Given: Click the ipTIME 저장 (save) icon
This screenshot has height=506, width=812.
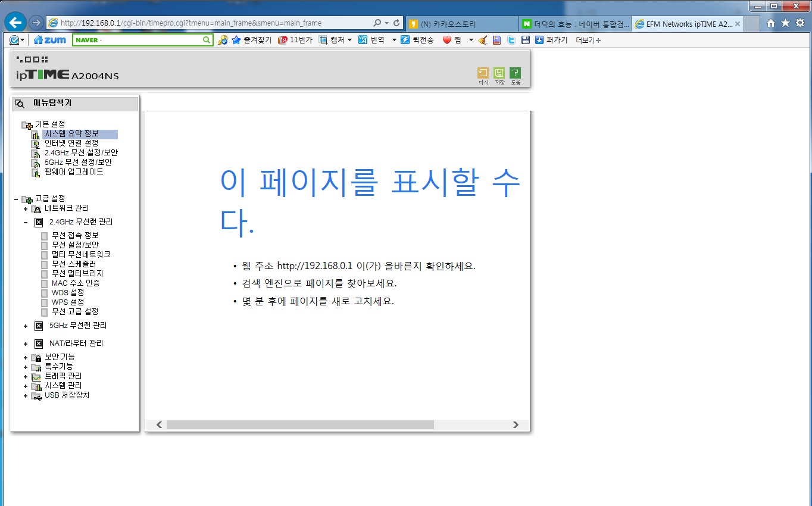Looking at the screenshot, I should [499, 73].
